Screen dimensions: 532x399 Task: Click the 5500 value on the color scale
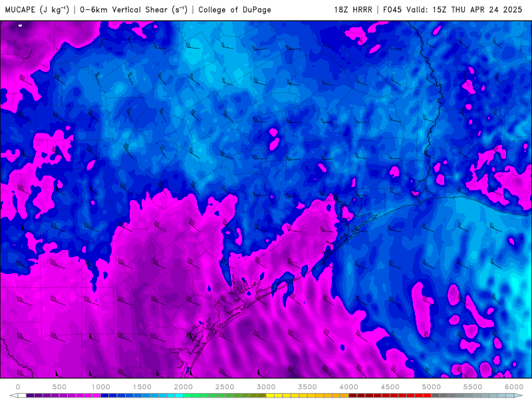(473, 387)
